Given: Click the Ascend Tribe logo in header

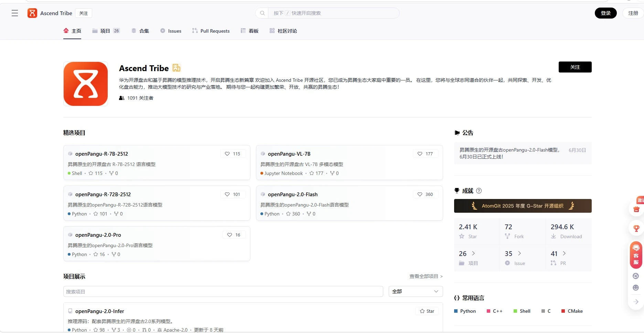Looking at the screenshot, I should point(32,13).
